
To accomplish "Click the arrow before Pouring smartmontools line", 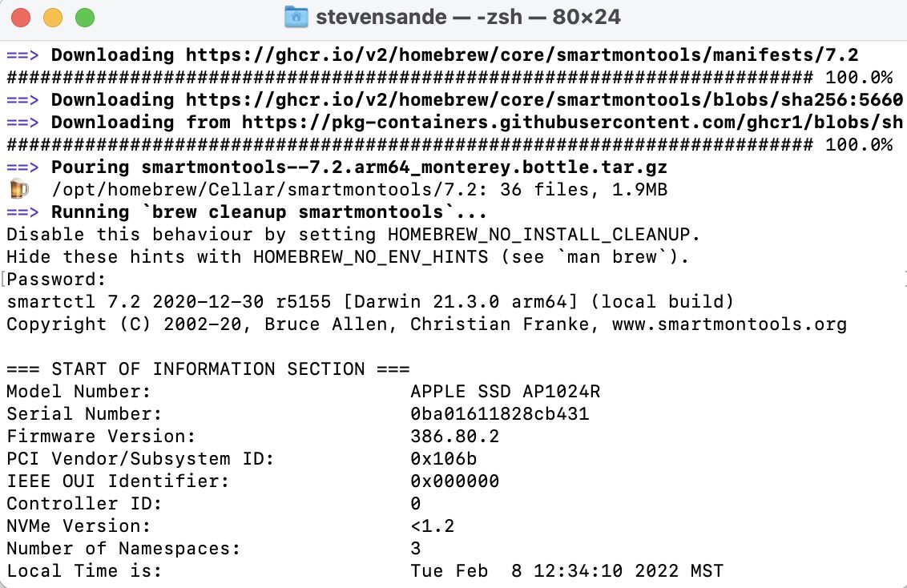I will (x=23, y=167).
